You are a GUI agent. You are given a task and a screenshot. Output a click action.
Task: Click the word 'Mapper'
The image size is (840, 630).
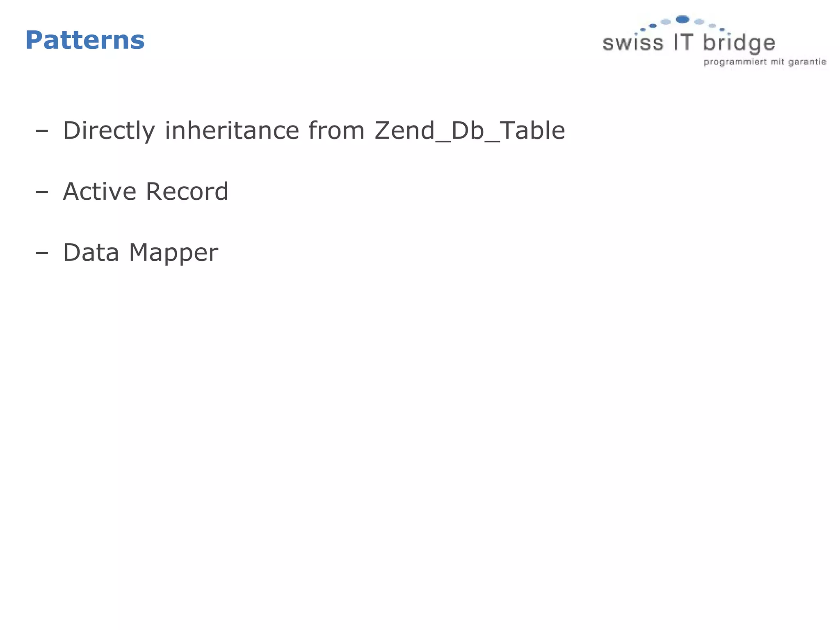[x=173, y=253]
